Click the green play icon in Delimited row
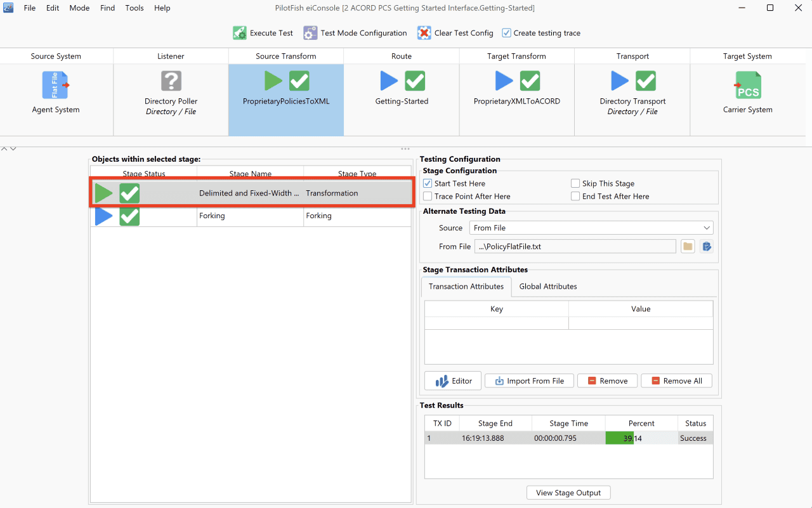The height and width of the screenshot is (508, 812). (x=104, y=193)
